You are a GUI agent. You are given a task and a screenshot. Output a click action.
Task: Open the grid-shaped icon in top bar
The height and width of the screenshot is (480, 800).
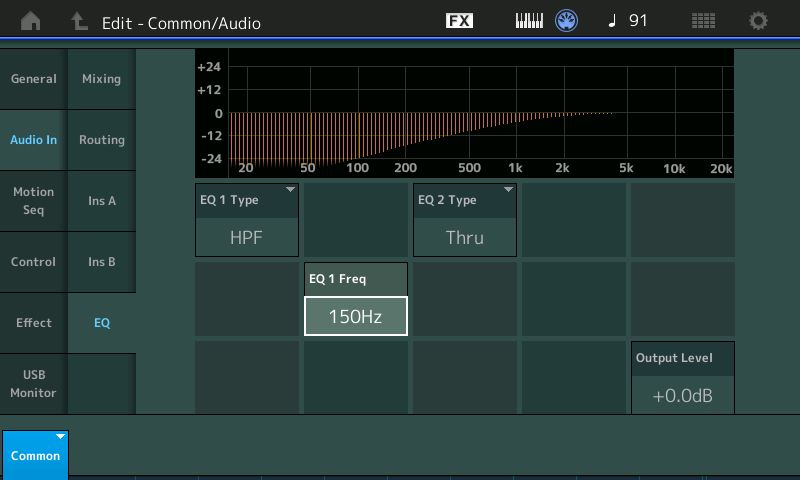703,21
